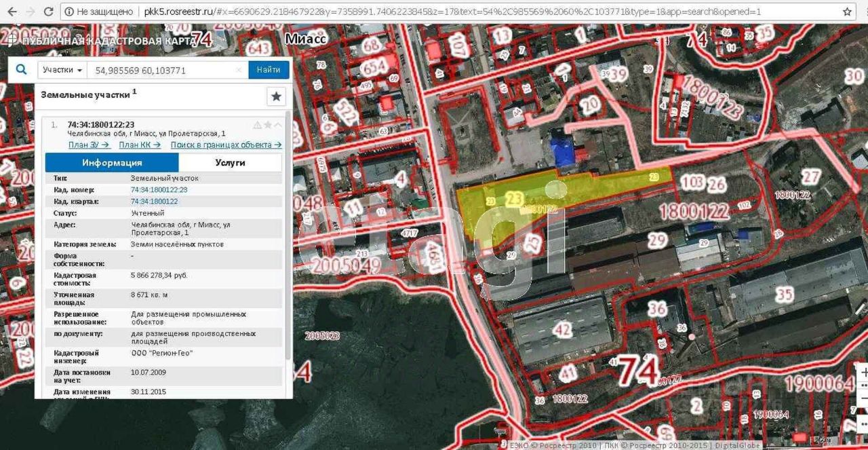Screen dimensions: 868x450
Task: Collapse the parcel result card chevron
Action: click(x=278, y=125)
